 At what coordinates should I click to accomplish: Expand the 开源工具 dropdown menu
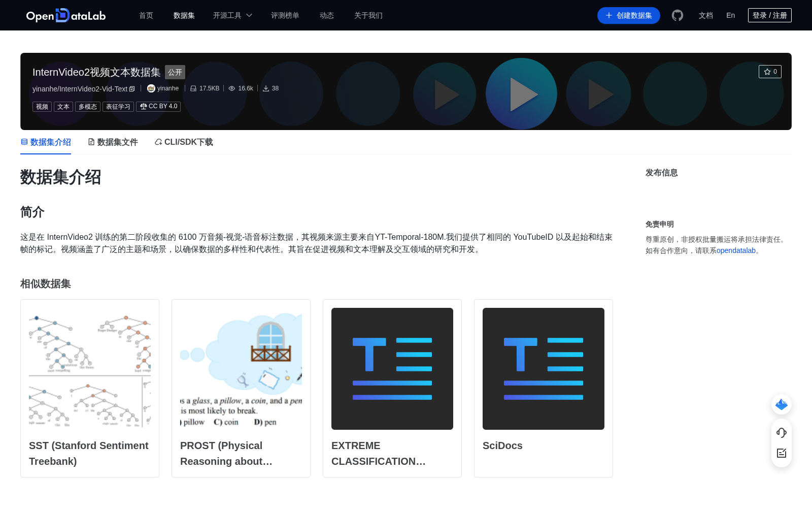[232, 15]
